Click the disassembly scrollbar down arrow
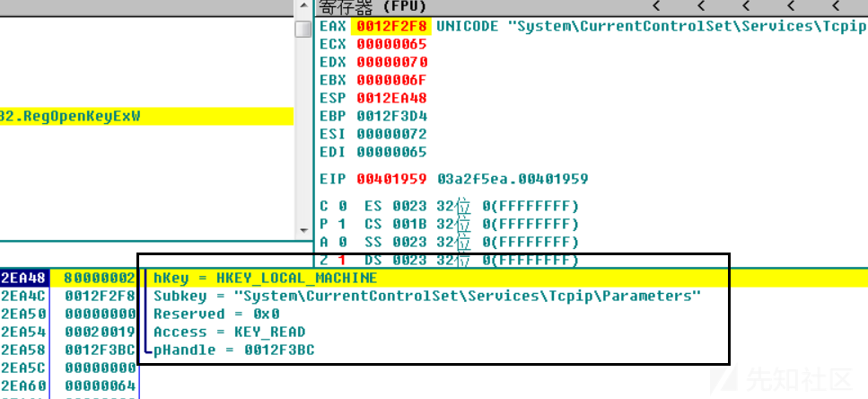 pyautogui.click(x=303, y=230)
